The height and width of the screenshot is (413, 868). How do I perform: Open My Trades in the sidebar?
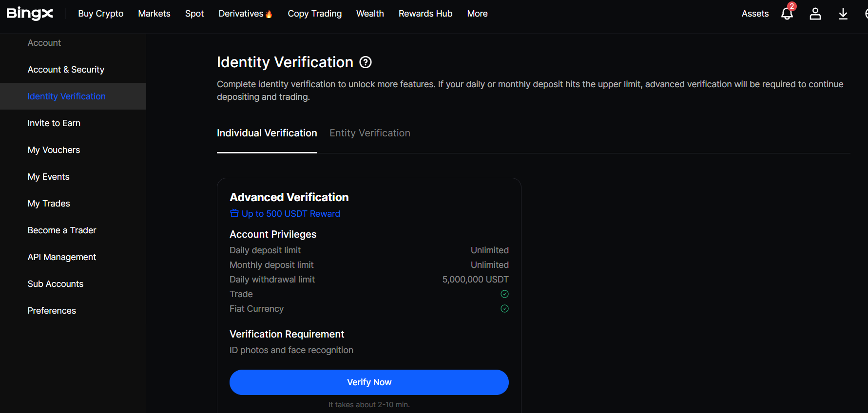tap(73, 204)
